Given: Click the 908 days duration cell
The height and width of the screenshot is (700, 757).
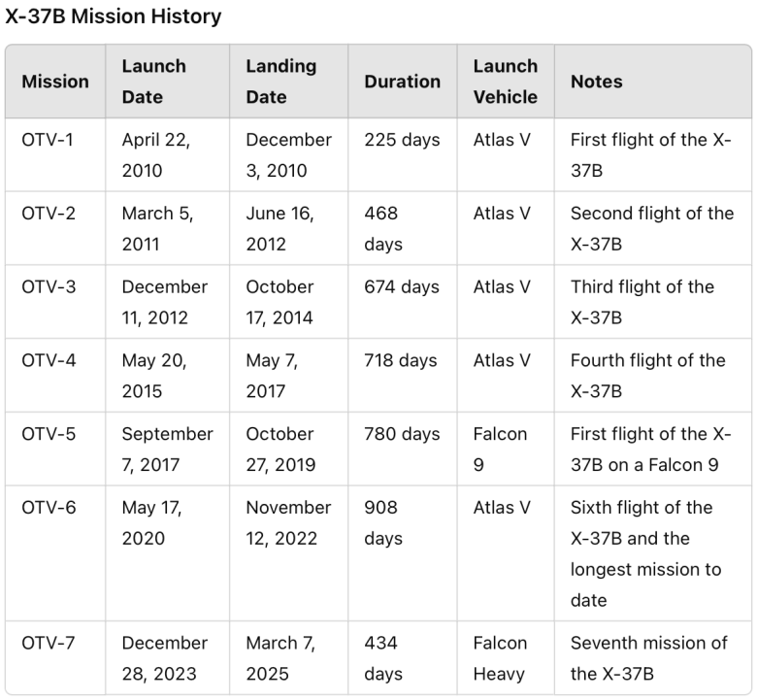Looking at the screenshot, I should 402,553.
